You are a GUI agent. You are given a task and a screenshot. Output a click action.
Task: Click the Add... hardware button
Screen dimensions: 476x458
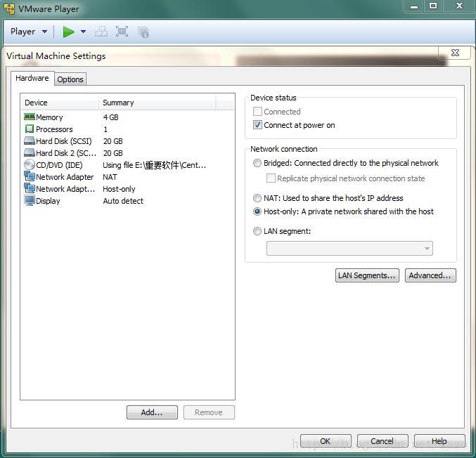(x=152, y=412)
